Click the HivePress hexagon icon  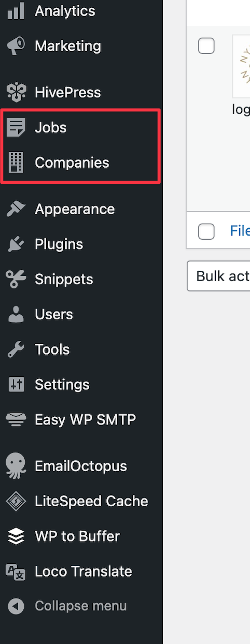click(16, 92)
